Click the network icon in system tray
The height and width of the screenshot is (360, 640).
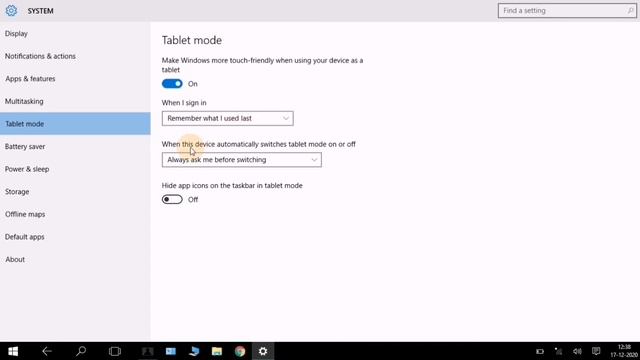558,351
